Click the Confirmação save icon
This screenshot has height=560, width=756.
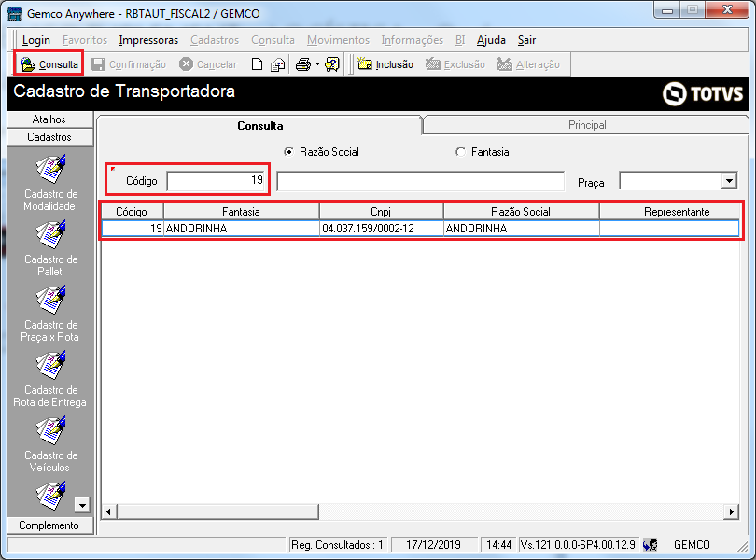(98, 64)
